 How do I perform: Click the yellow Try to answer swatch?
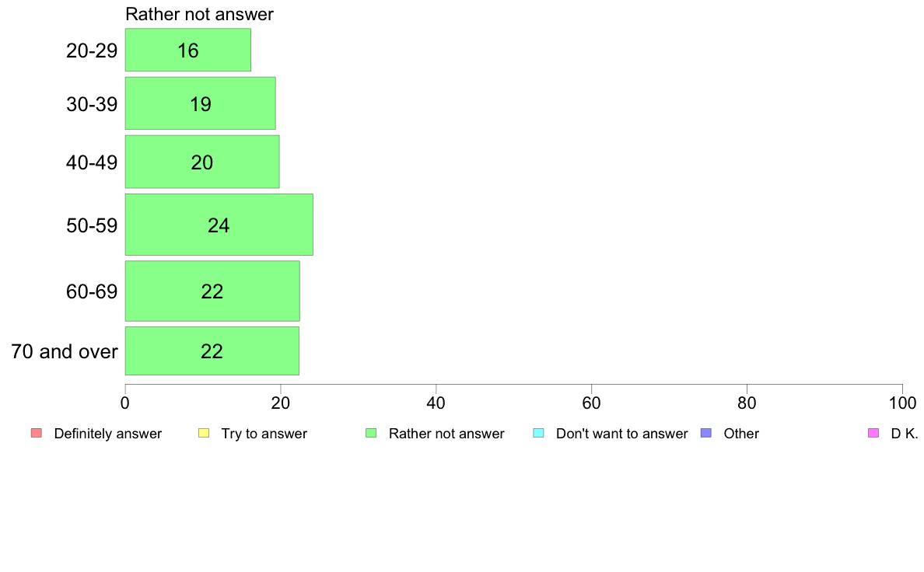click(x=204, y=433)
